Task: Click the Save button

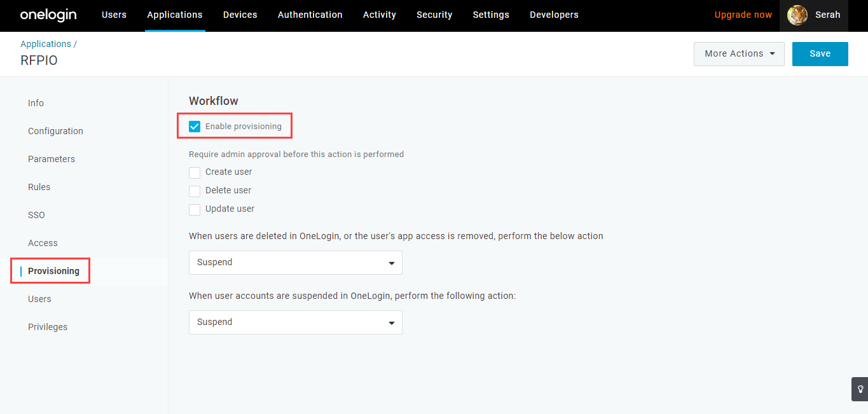Action: click(820, 54)
